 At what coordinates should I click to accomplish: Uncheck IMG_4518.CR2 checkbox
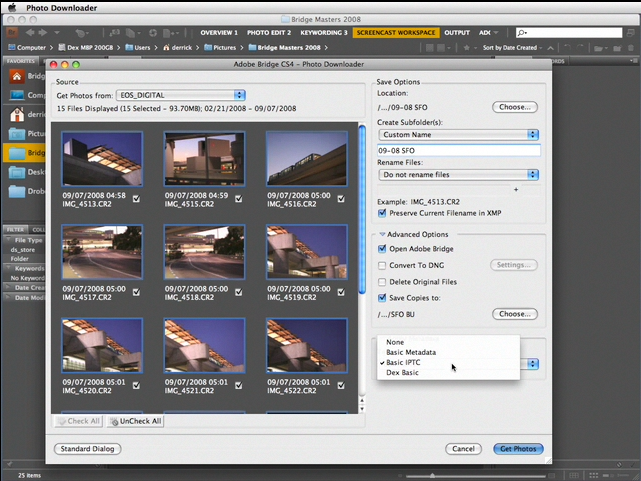tap(239, 292)
